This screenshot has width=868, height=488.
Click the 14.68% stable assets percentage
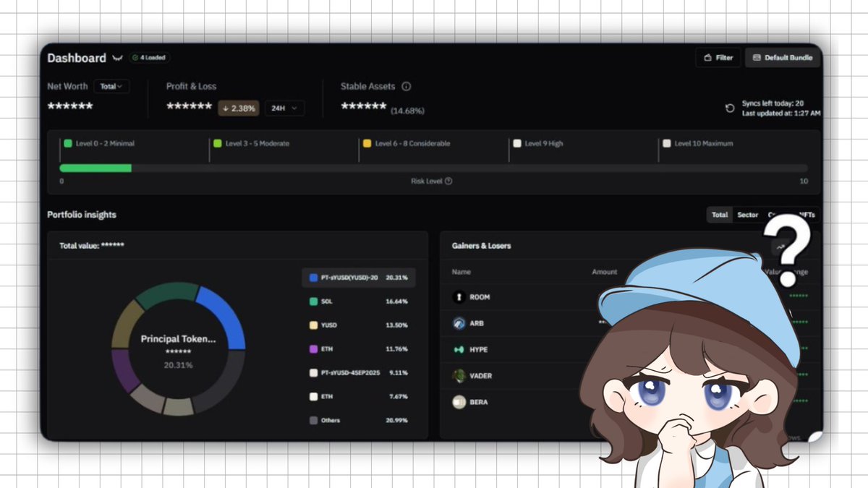click(x=407, y=111)
